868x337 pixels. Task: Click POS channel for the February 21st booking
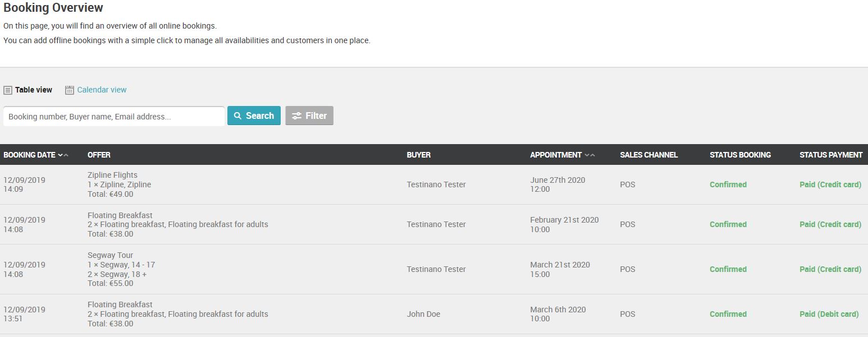(628, 224)
